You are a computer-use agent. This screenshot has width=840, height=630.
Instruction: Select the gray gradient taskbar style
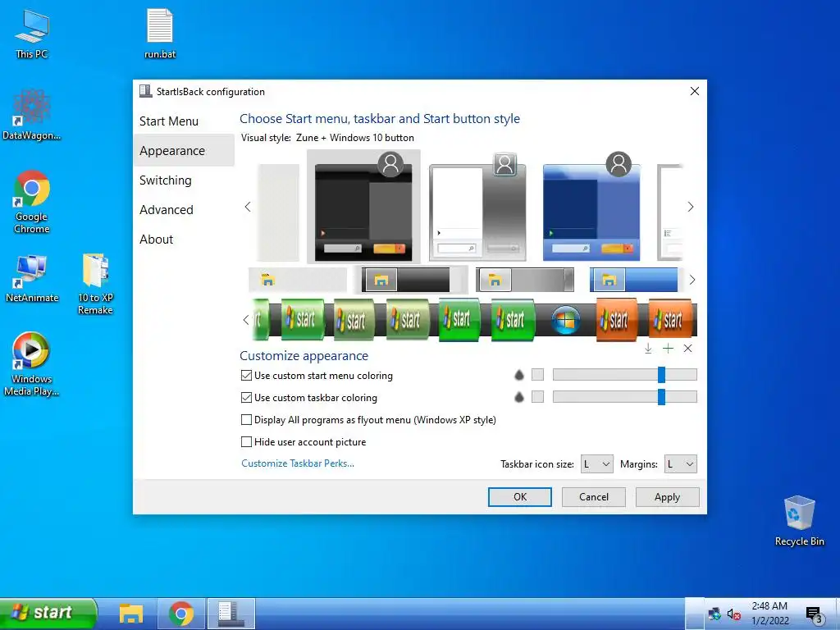[525, 280]
